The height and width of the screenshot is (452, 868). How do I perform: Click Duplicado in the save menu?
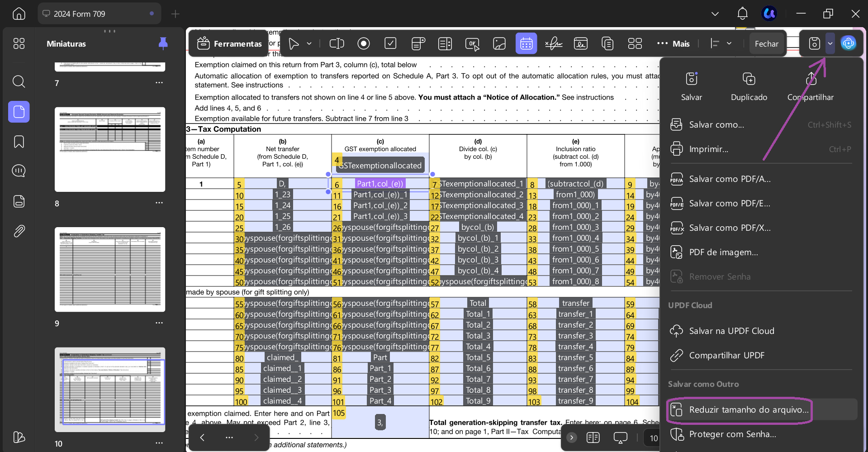749,86
